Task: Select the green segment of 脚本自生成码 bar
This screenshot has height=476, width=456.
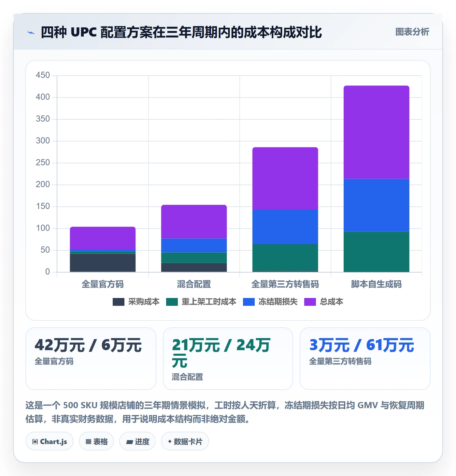Action: (x=376, y=252)
